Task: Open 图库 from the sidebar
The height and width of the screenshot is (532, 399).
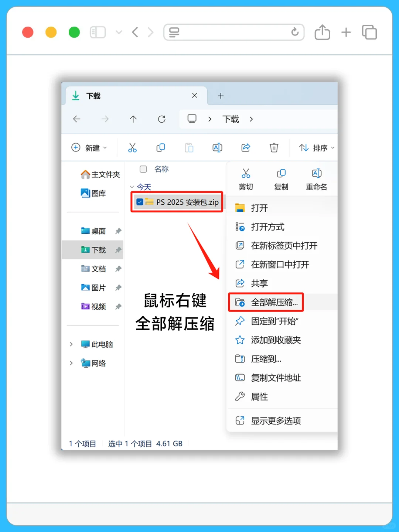Action: pos(99,193)
